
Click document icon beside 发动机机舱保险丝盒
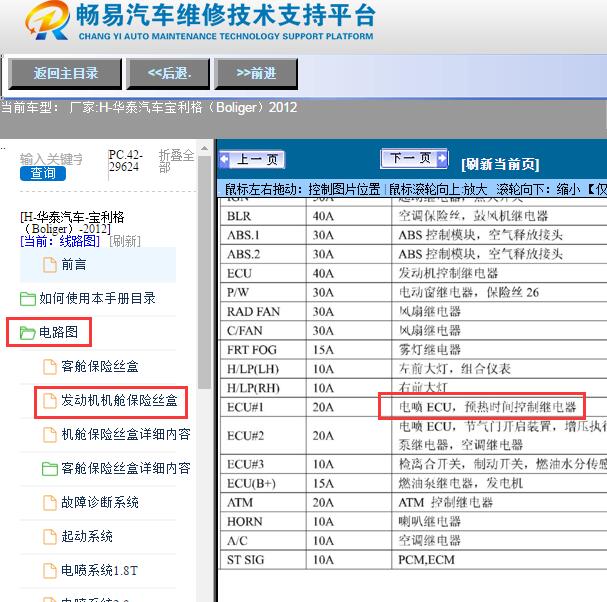pyautogui.click(x=50, y=401)
